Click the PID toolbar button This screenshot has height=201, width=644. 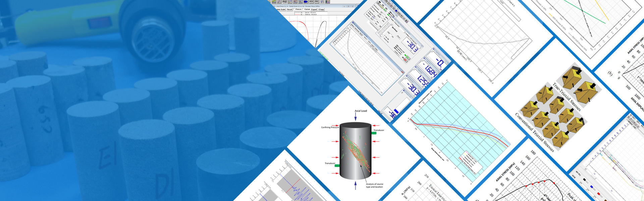pyautogui.click(x=284, y=2)
